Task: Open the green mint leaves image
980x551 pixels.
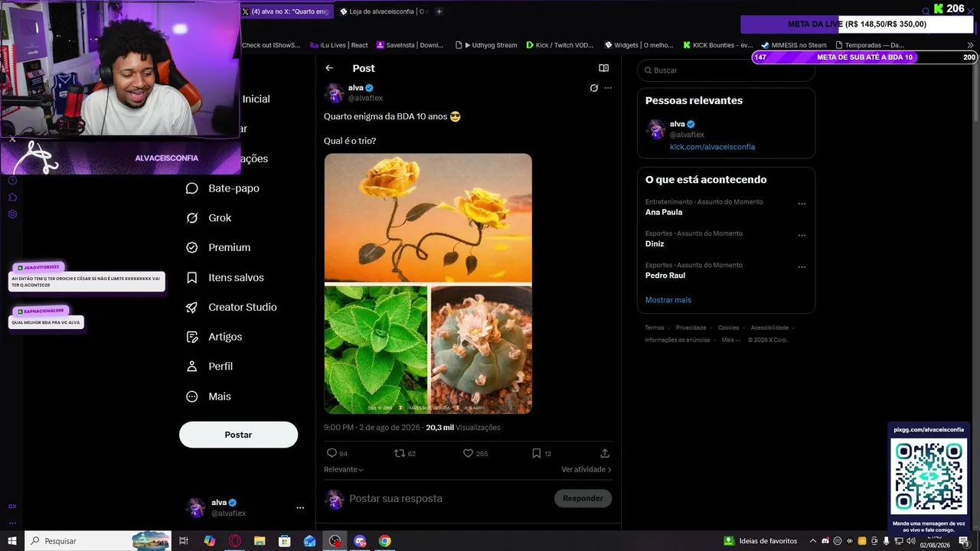Action: click(x=376, y=350)
